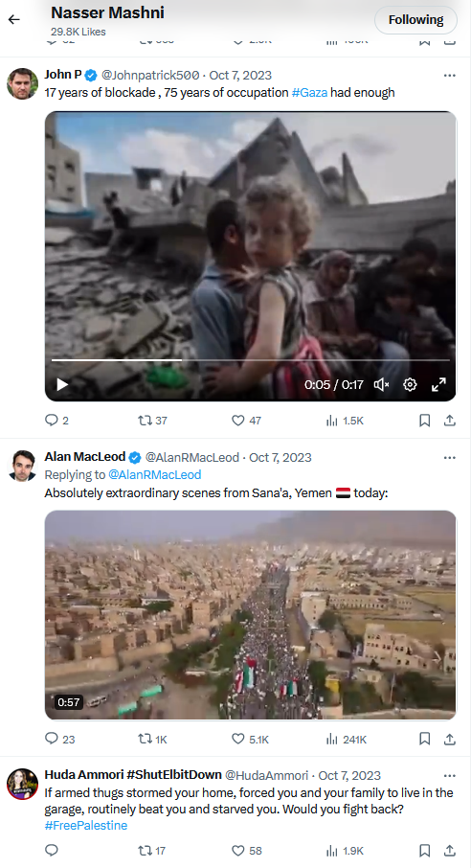471x868 pixels.
Task: Go back using the left arrow
Action: tap(13, 19)
